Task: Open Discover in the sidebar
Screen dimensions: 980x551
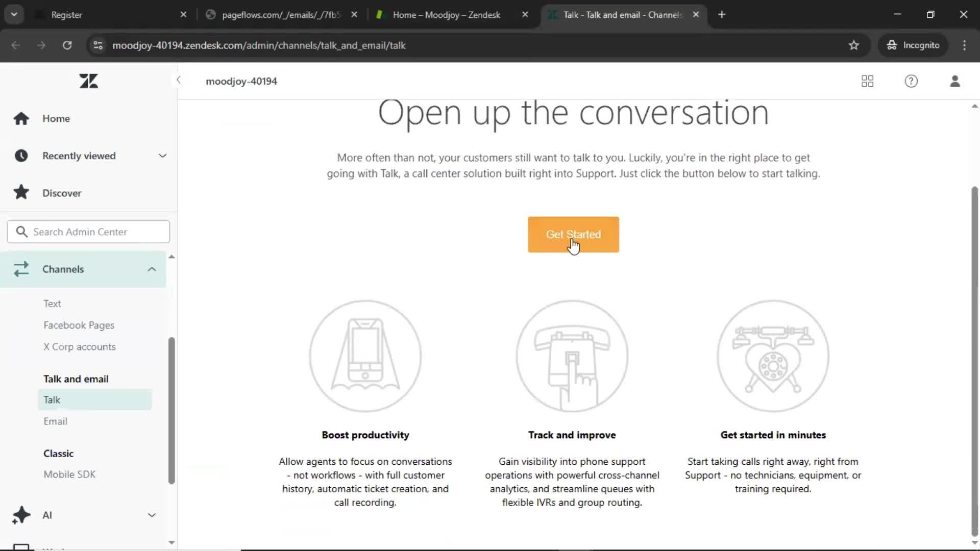Action: (x=62, y=193)
